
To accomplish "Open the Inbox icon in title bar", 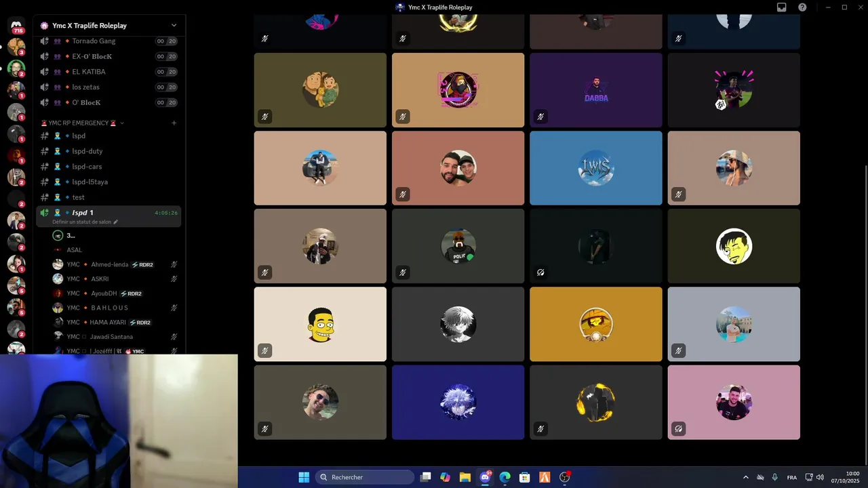I will point(782,7).
